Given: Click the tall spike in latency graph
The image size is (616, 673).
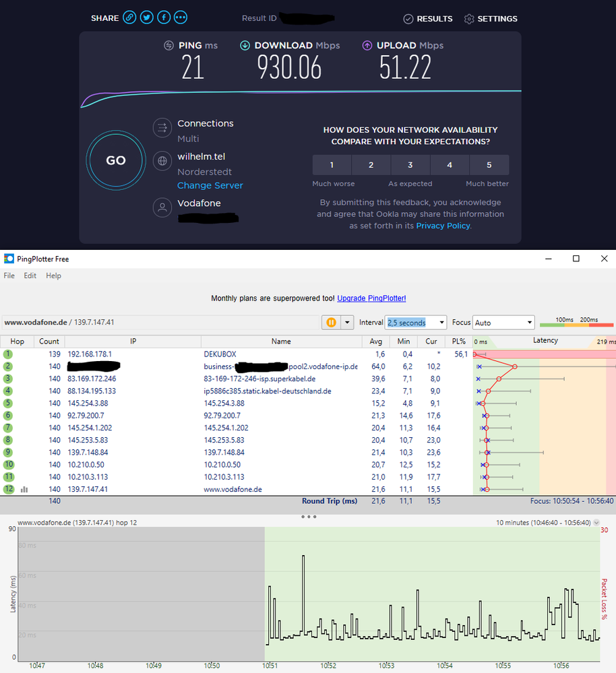Looking at the screenshot, I should tap(303, 592).
